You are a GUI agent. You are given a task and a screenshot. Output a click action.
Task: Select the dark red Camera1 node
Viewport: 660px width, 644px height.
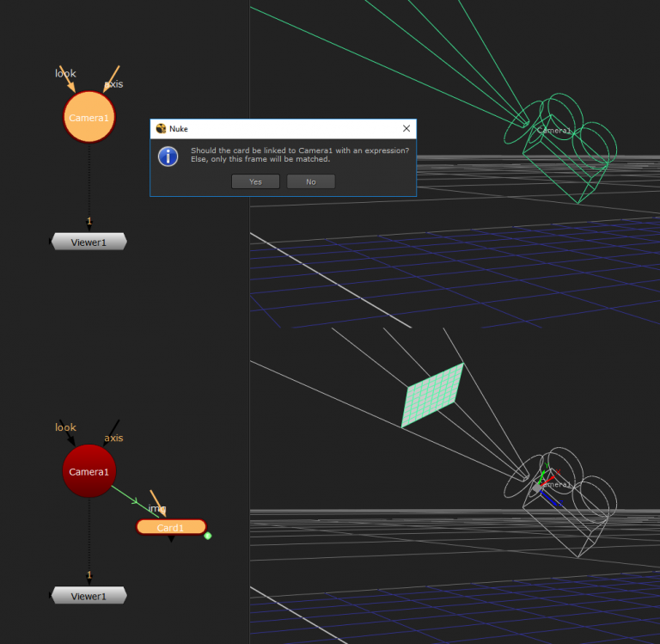pos(89,471)
